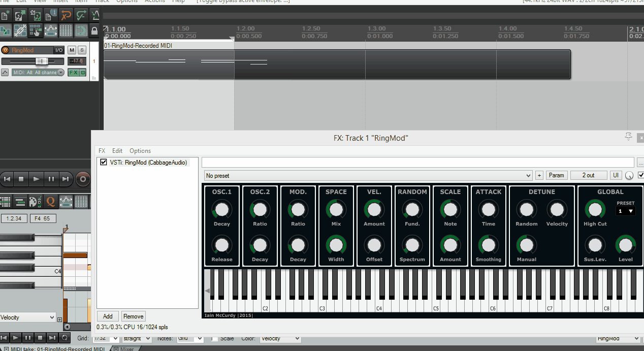
Task: Click the MIDI editor green lines filter icon
Action: (20, 202)
